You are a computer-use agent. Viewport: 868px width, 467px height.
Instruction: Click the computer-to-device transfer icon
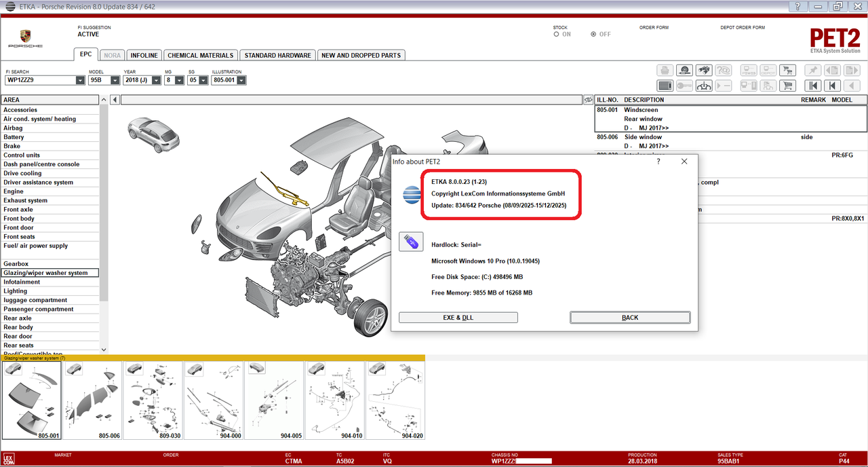click(749, 86)
